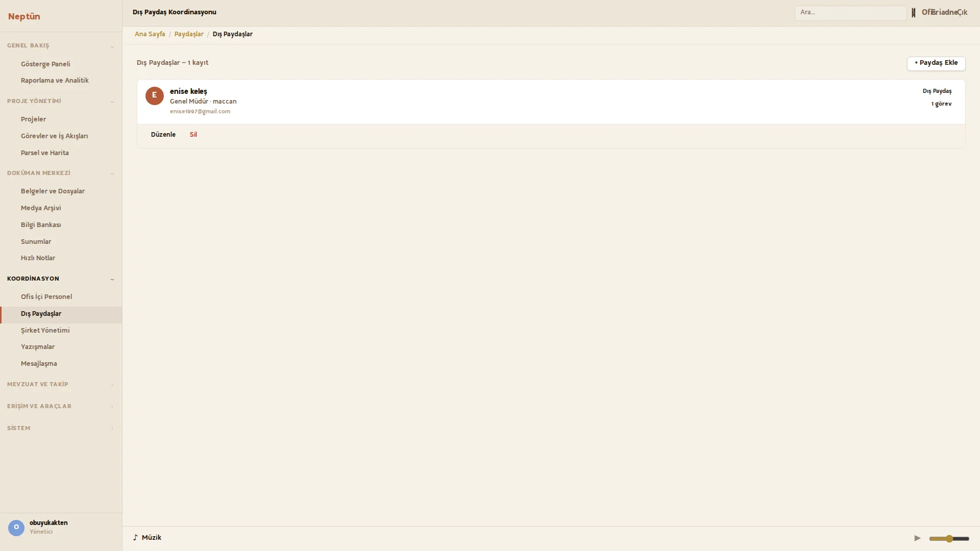
Task: Expand the ERİŞİM VE ARAÇLAR section chevron
Action: (112, 407)
